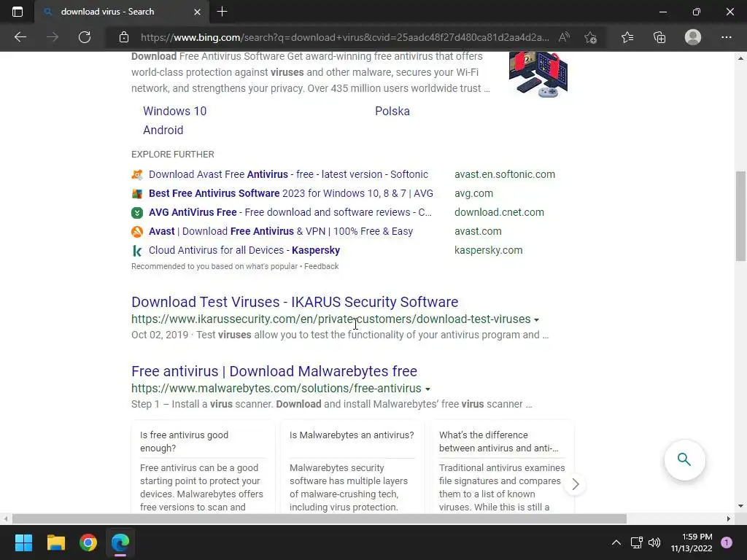This screenshot has height=560, width=747.
Task: Open the Android sublink
Action: click(163, 130)
